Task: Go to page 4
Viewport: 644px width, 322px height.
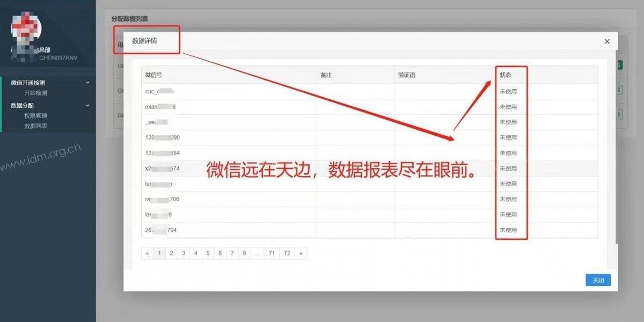Action: tap(195, 253)
